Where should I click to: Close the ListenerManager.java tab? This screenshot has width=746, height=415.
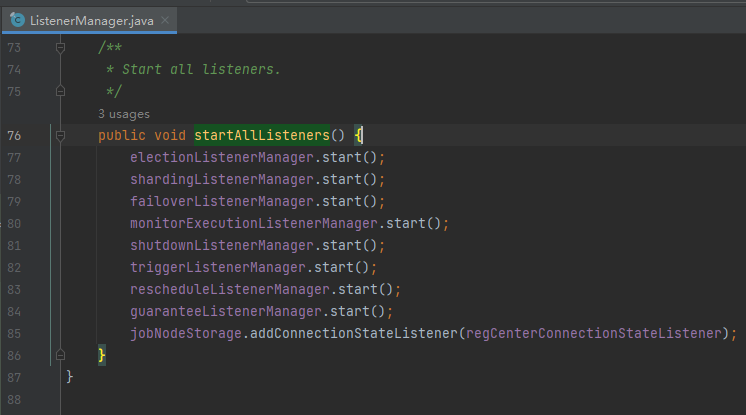[165, 20]
